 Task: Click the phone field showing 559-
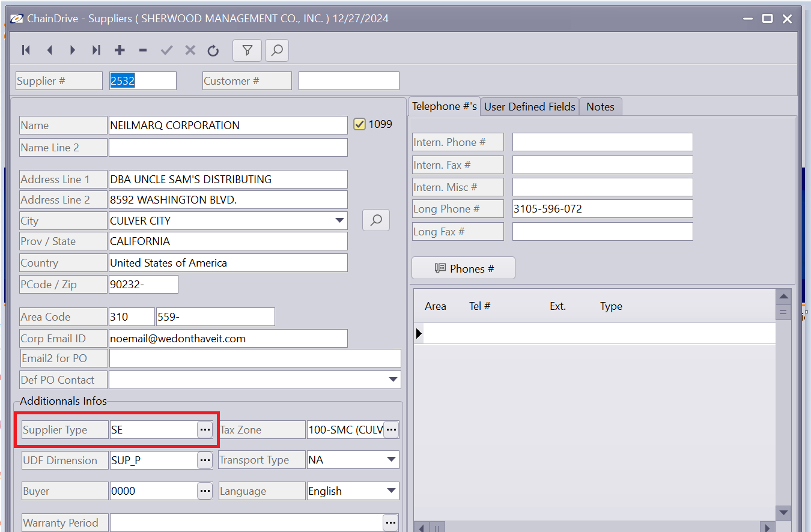click(215, 317)
